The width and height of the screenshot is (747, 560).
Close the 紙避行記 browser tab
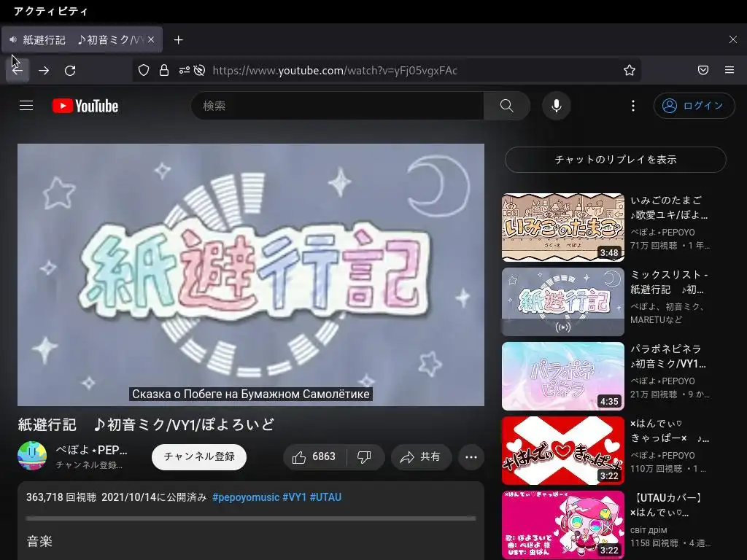(151, 39)
